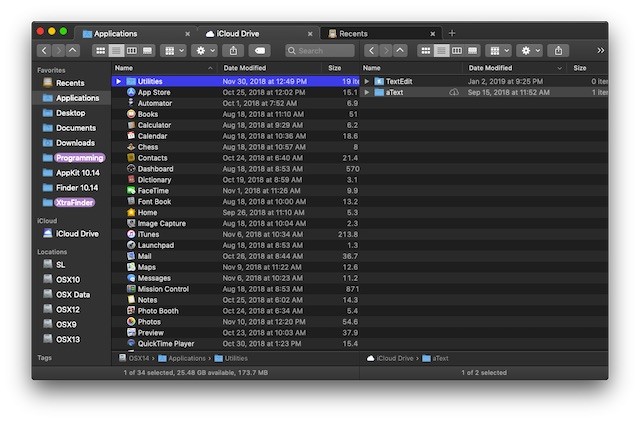Select the iTunes app

tap(236, 234)
